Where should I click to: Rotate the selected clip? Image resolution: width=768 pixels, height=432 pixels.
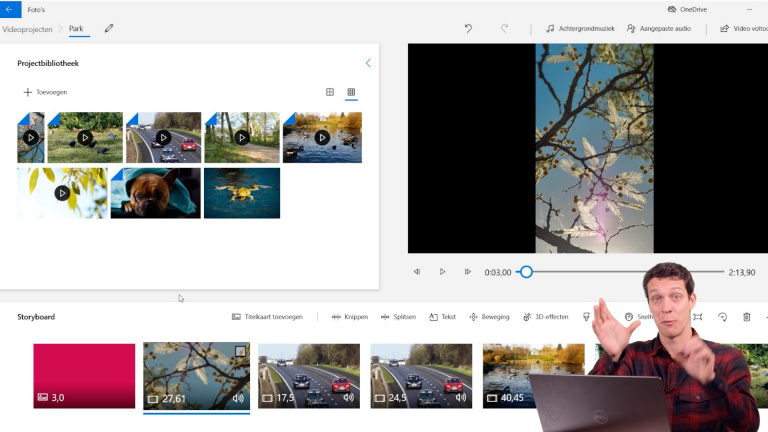(x=722, y=317)
